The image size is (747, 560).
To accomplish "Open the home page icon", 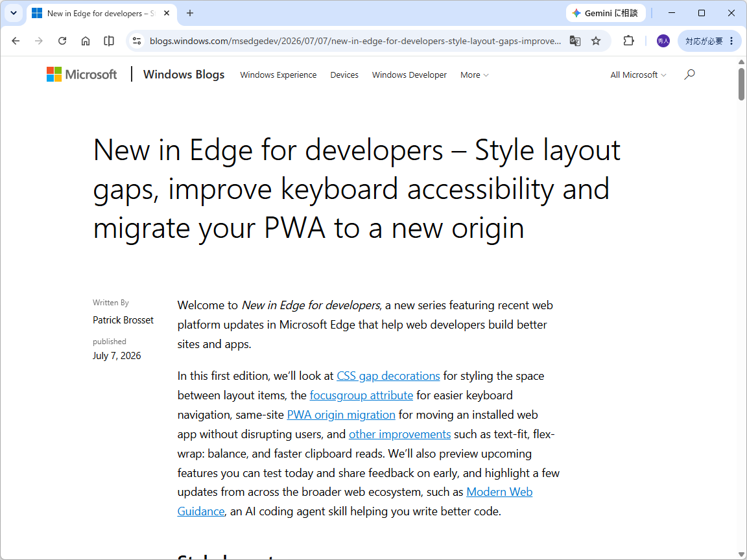I will [x=86, y=41].
